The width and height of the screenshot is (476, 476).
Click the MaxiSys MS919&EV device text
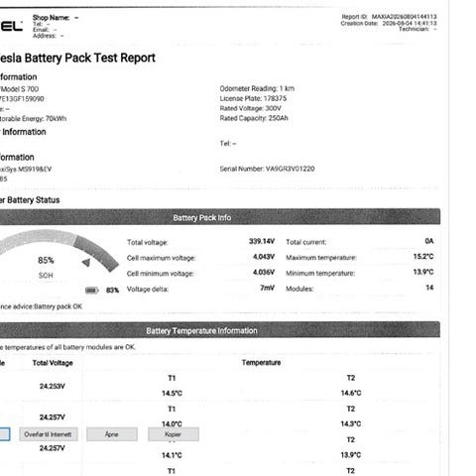[26, 170]
